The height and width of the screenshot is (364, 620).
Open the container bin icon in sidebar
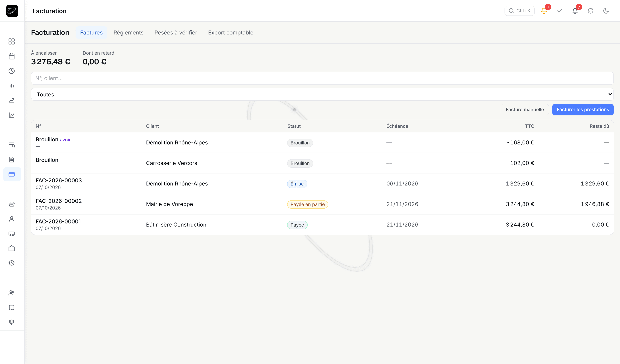[12, 204]
